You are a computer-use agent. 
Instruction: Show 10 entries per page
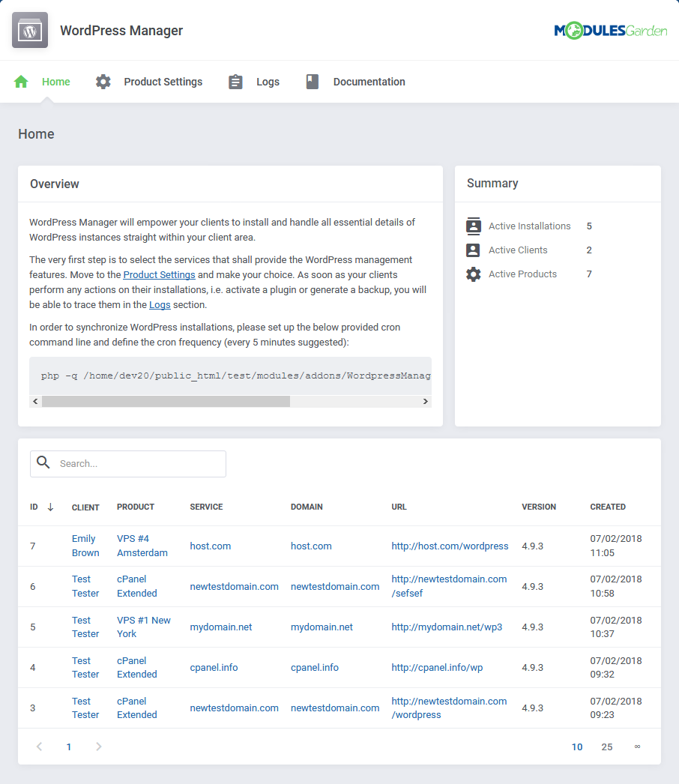(x=577, y=747)
